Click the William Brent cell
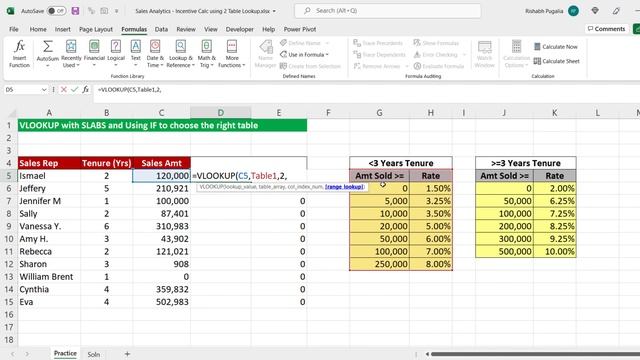The width and height of the screenshot is (640, 360). click(x=49, y=277)
